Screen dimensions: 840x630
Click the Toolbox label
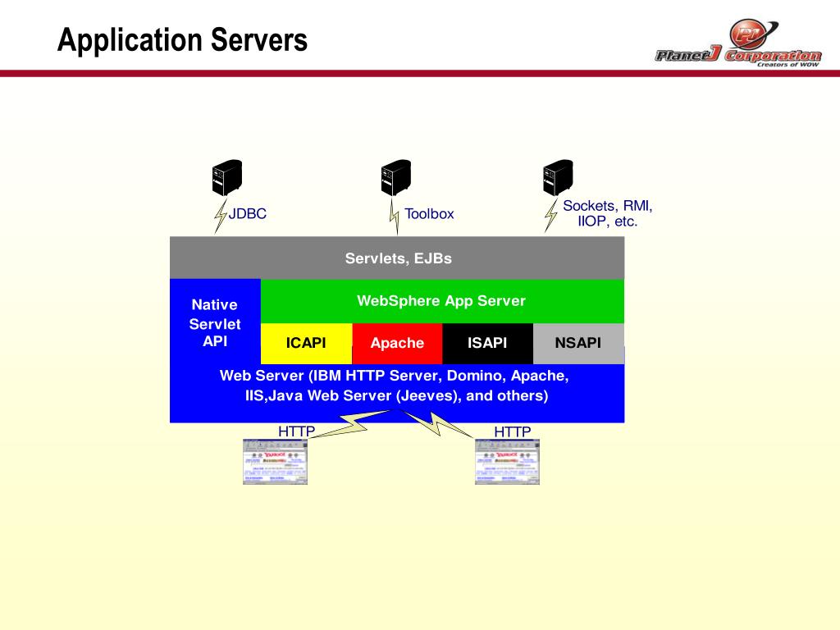coord(429,214)
